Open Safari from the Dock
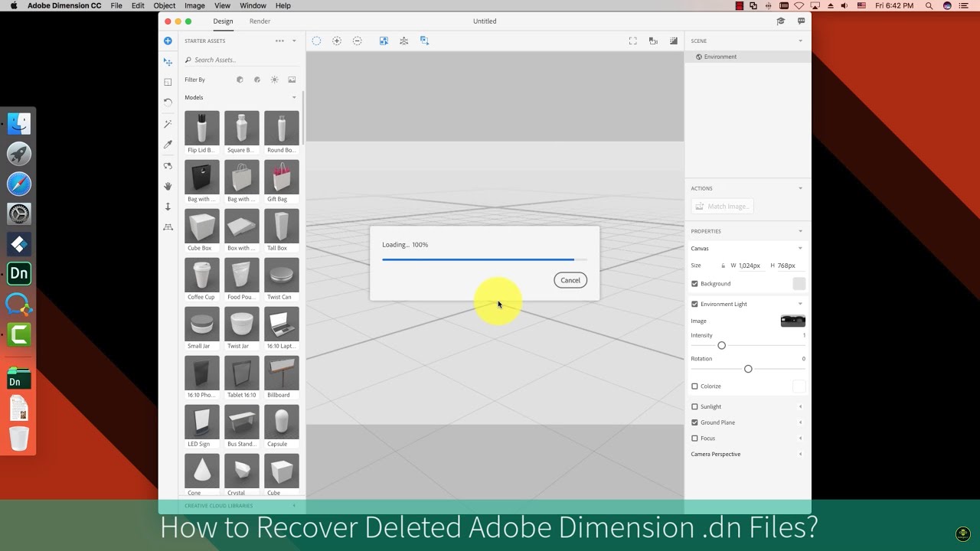 (19, 184)
